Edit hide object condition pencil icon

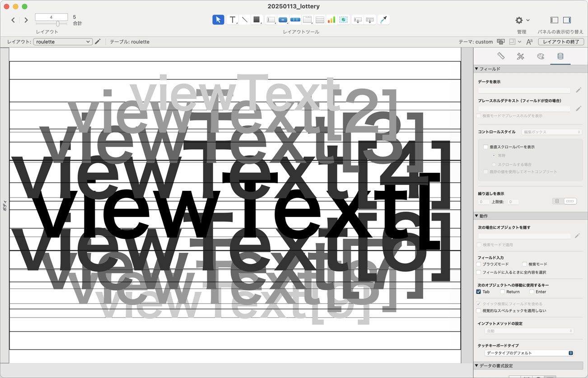pyautogui.click(x=578, y=236)
